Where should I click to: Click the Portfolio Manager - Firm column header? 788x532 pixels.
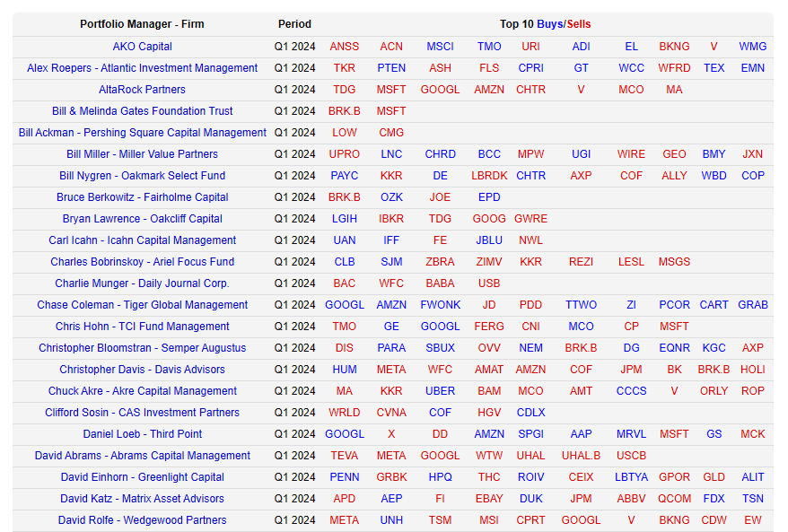click(142, 24)
